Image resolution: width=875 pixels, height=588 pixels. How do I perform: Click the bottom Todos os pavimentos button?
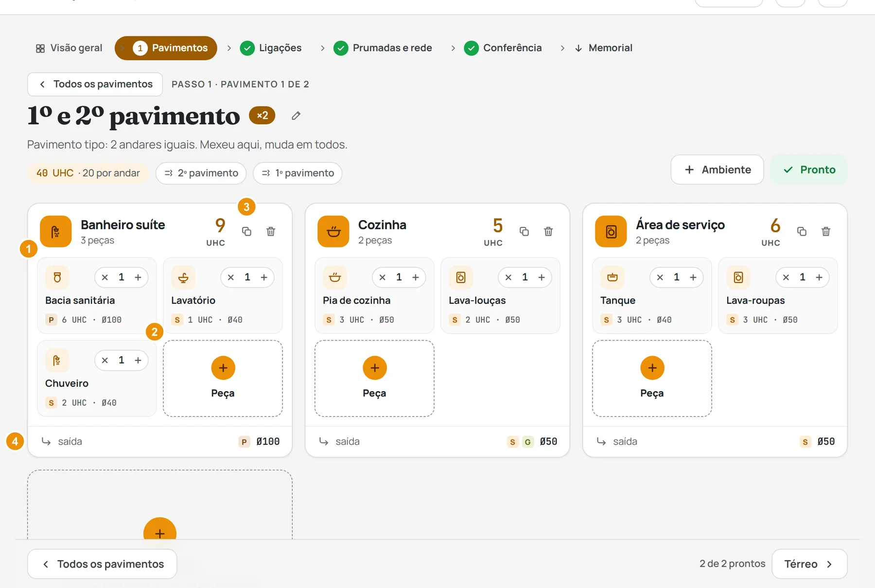coord(102,564)
